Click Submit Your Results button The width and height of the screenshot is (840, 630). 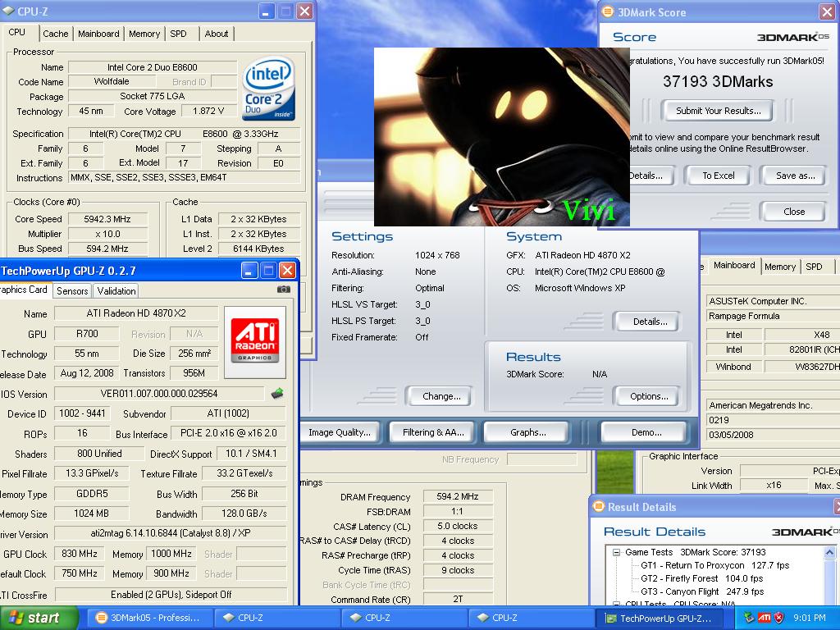tap(719, 111)
